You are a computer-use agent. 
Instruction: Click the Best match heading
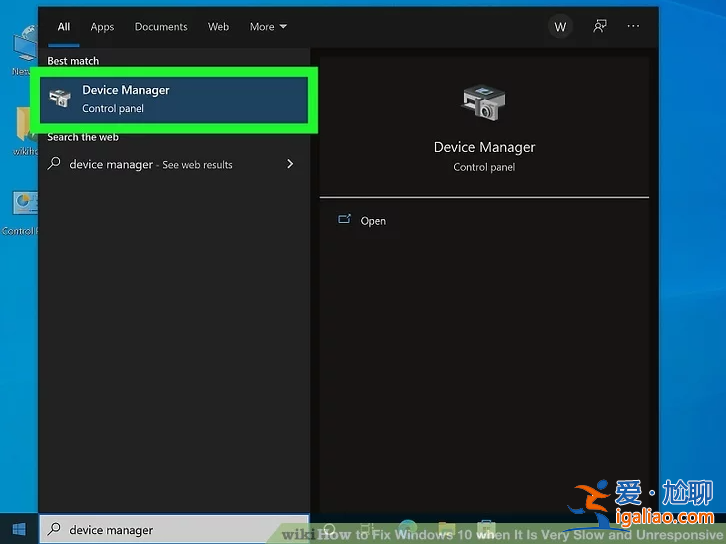click(73, 61)
